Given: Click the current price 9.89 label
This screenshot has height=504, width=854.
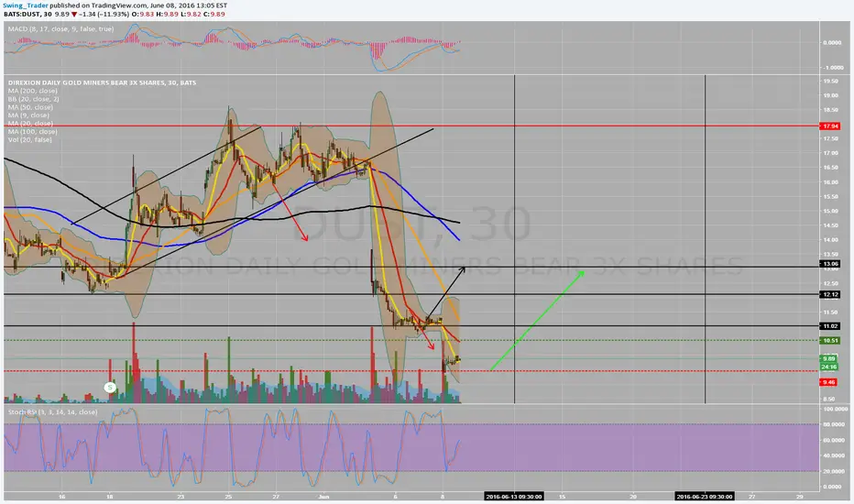Looking at the screenshot, I should coord(829,359).
